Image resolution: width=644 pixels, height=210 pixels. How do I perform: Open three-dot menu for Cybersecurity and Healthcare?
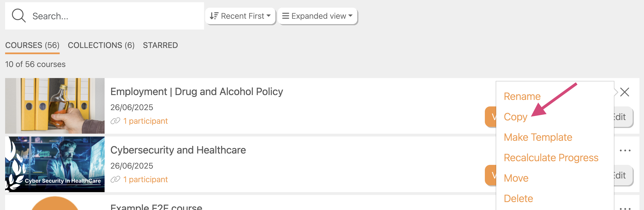click(x=625, y=150)
